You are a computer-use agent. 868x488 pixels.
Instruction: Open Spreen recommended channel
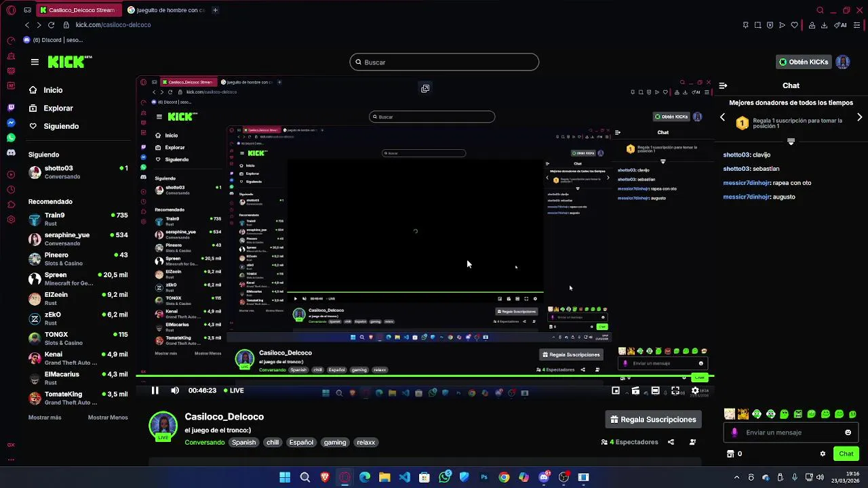[78, 279]
